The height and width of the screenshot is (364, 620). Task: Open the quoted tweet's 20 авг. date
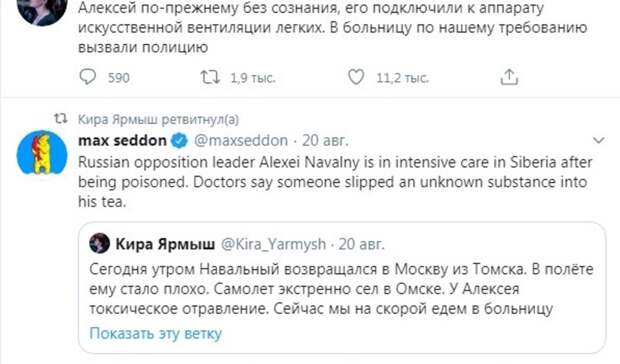pos(361,244)
